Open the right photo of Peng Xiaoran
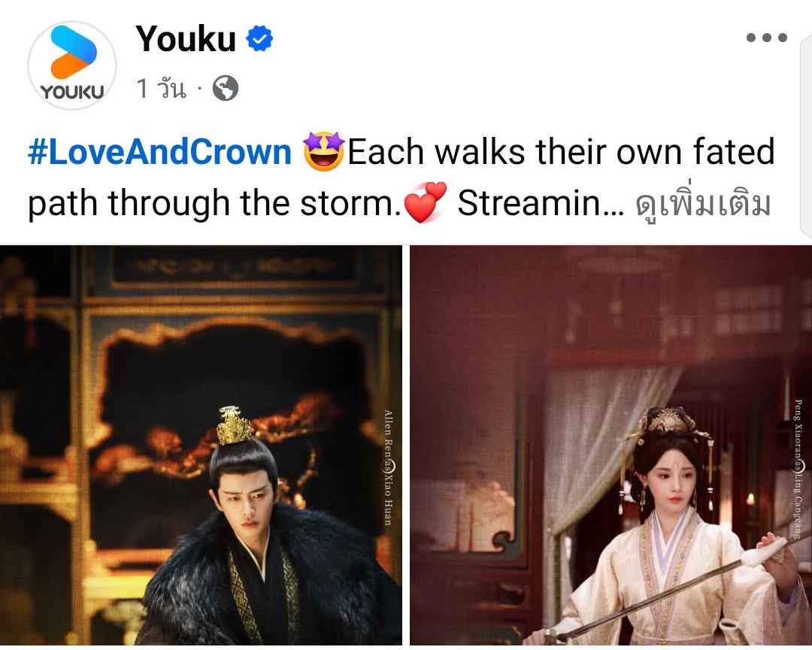Viewport: 812px width, 650px height. (611, 445)
